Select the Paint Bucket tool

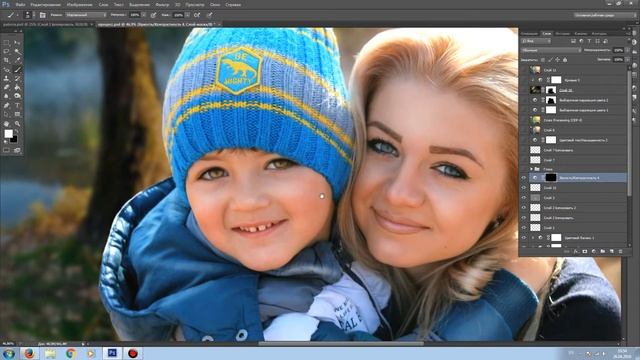coord(17,87)
